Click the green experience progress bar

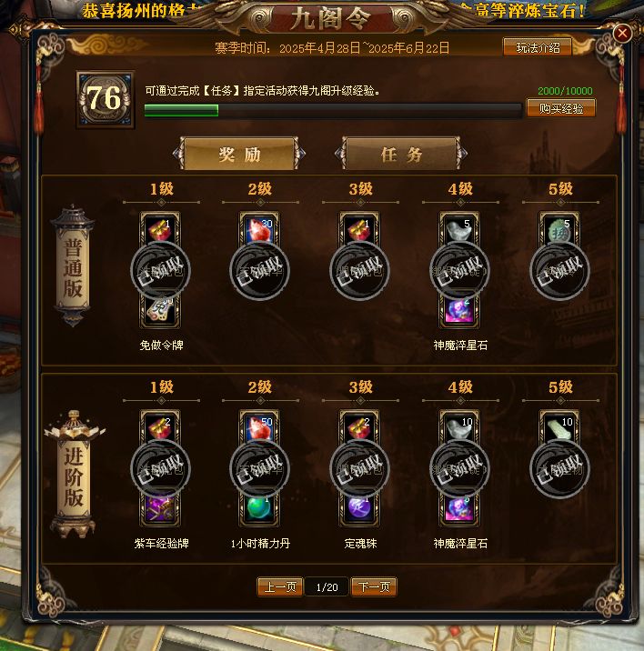tap(333, 110)
